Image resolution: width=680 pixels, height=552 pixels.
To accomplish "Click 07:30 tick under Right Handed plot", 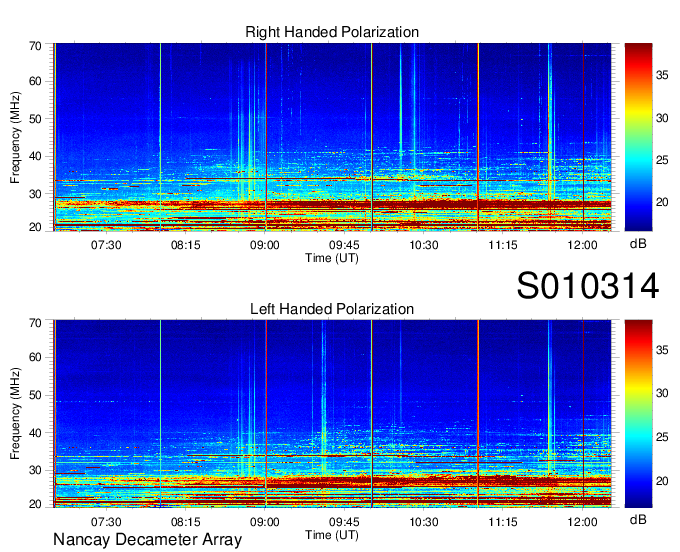I will 106,245.
